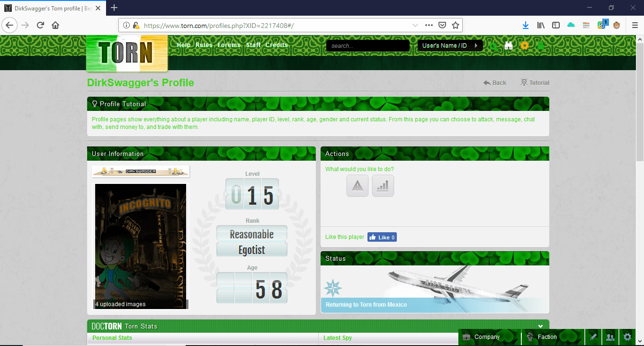The width and height of the screenshot is (644, 346).
Task: Click the monkey face extension icon
Action: 617,25
